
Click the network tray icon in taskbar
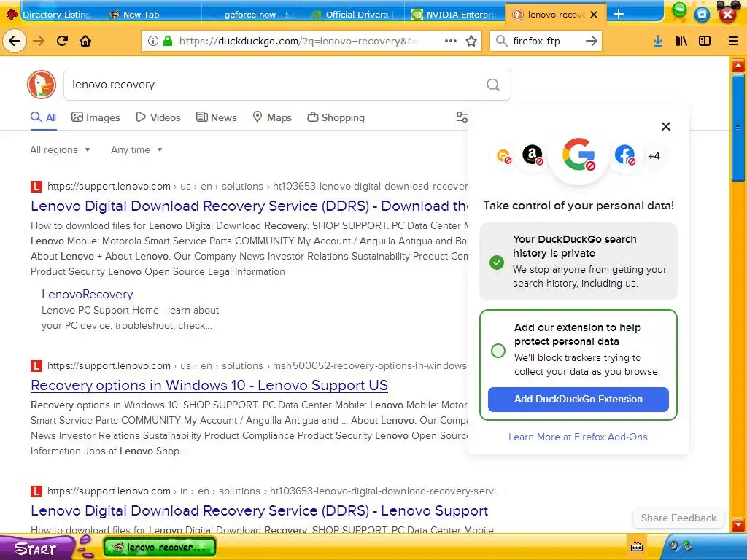click(687, 545)
